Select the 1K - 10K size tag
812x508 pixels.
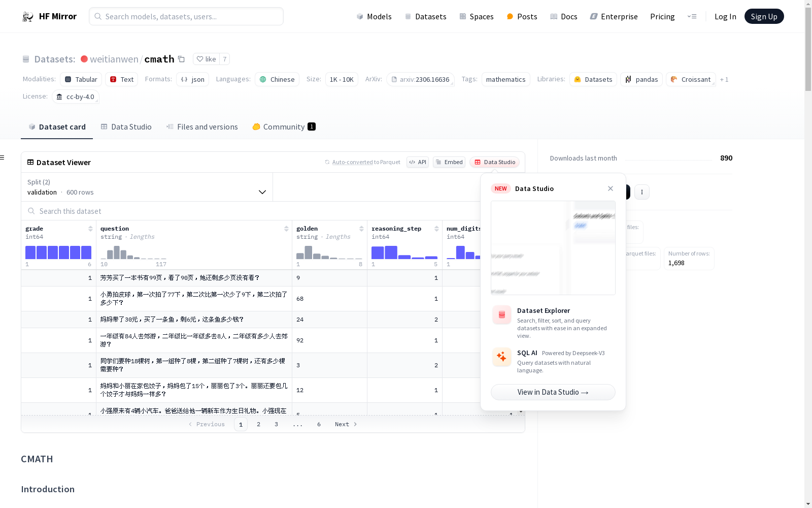[x=342, y=79]
